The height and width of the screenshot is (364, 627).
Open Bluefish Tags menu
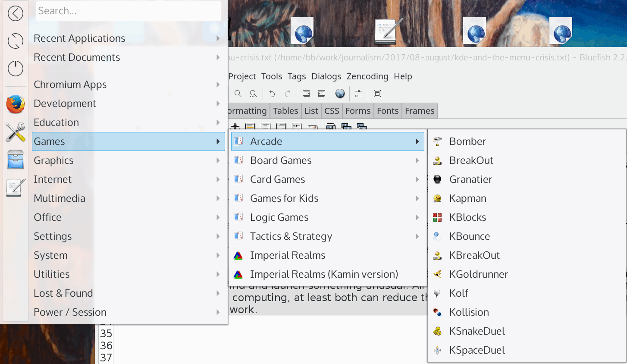[297, 76]
